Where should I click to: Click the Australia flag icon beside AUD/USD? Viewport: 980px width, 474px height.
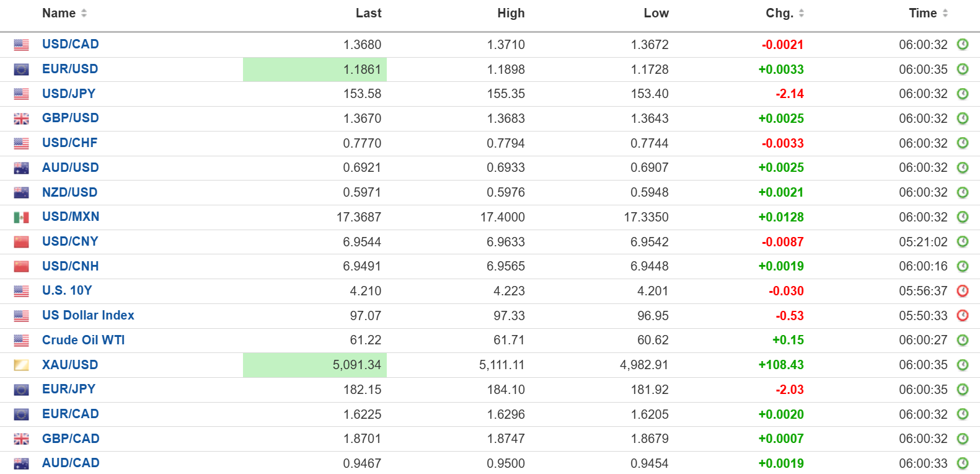[21, 168]
